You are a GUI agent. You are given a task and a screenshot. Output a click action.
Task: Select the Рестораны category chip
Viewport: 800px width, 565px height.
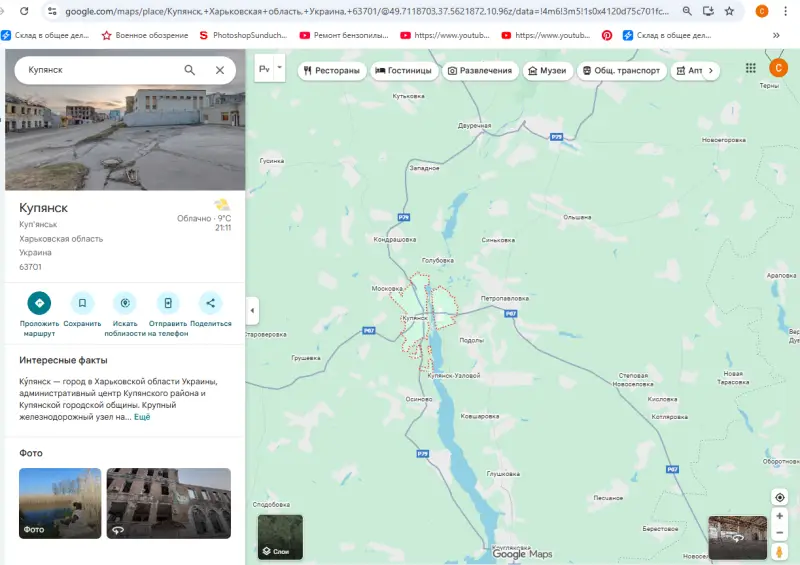tap(331, 71)
